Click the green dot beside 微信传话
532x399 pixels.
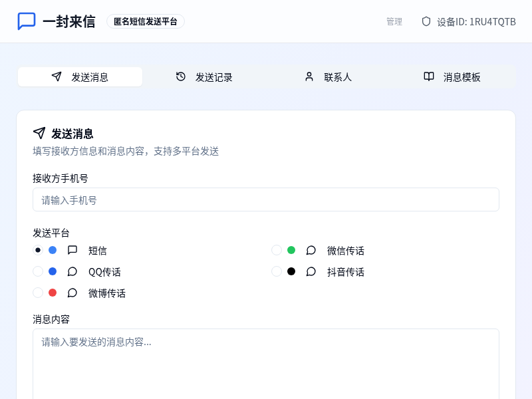(291, 250)
